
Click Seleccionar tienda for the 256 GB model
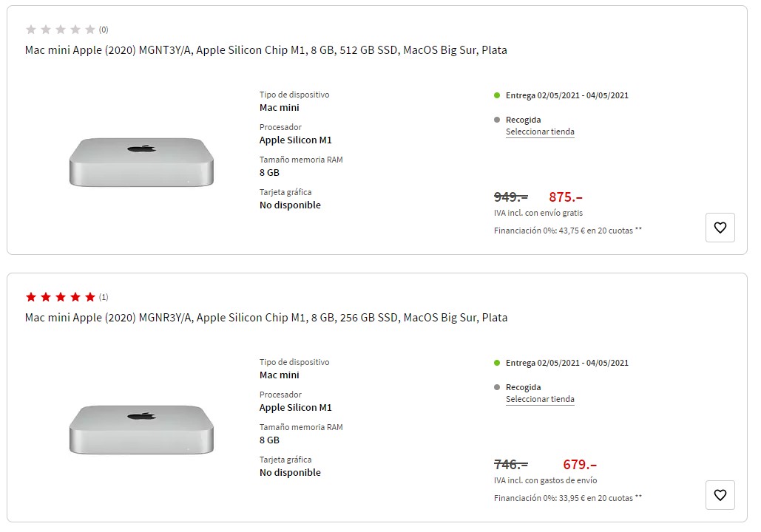tap(540, 400)
